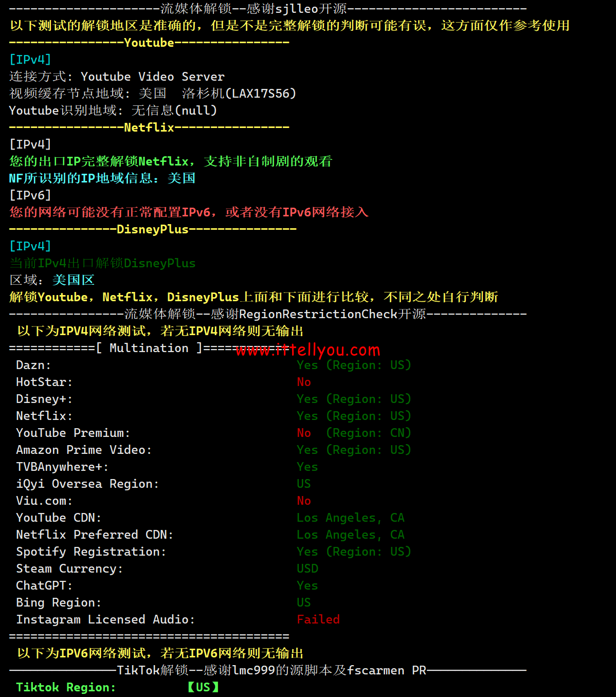Click the '区域: 美国区' line
Image resolution: width=616 pixels, height=697 pixels.
(x=52, y=280)
